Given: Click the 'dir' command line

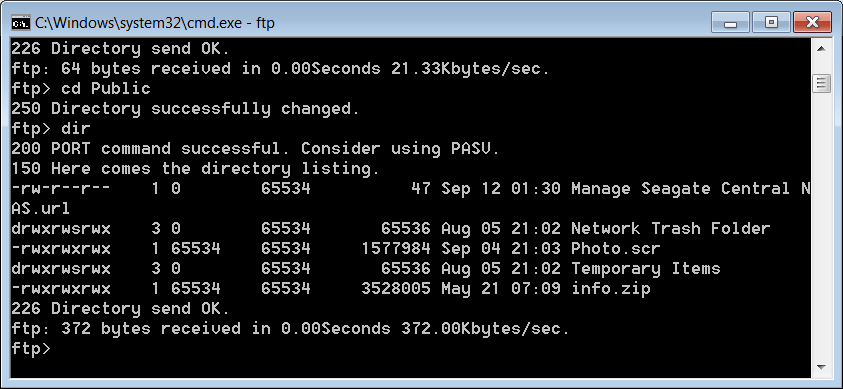Looking at the screenshot, I should [x=51, y=129].
